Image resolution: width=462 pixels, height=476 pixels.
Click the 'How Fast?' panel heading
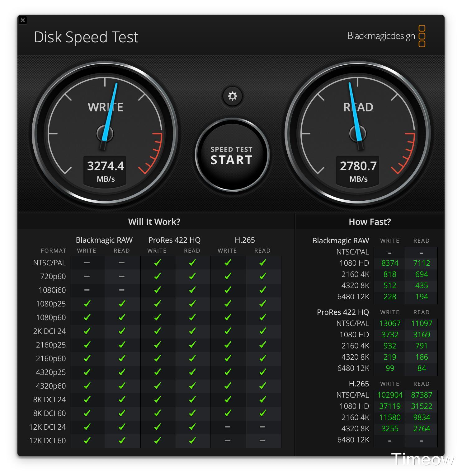pyautogui.click(x=370, y=222)
